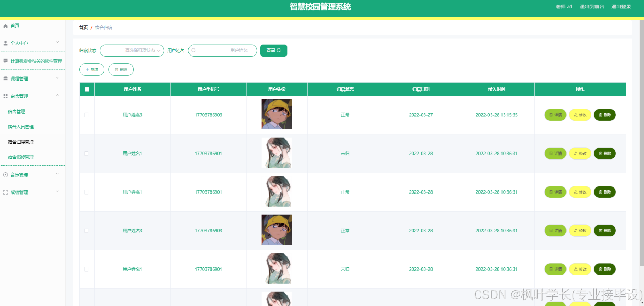644x306 pixels.
Task: Click the 删除 batch delete button above table
Action: click(x=121, y=70)
